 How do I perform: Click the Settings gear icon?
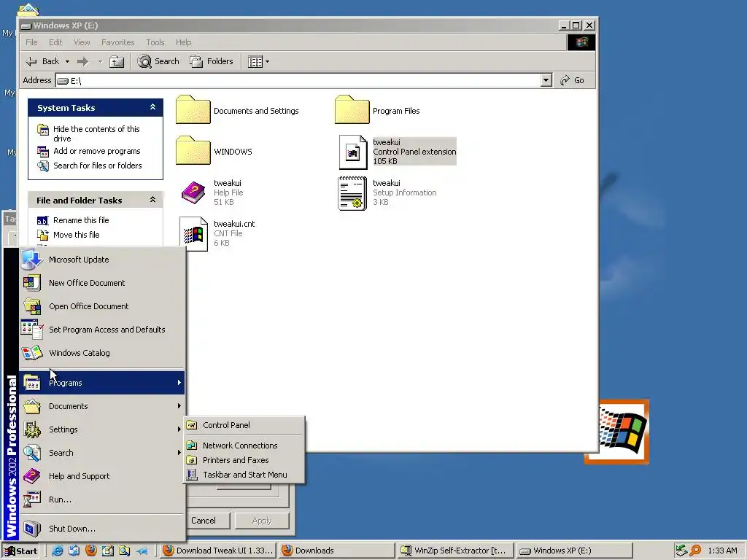(32, 429)
